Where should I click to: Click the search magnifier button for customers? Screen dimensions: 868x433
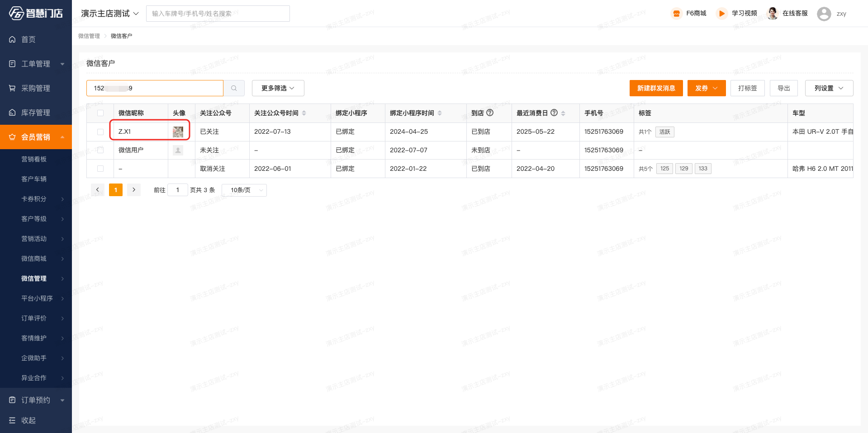(234, 88)
